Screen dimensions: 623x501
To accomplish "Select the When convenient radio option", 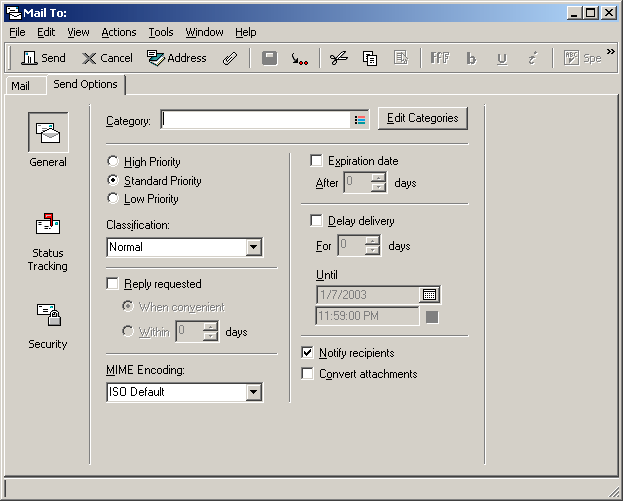I will coord(128,306).
